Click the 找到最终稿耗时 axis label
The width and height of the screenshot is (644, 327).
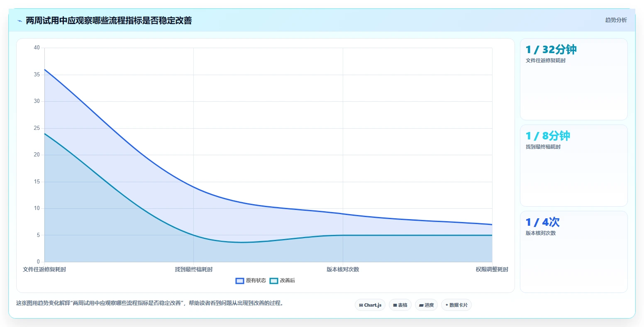pyautogui.click(x=193, y=270)
